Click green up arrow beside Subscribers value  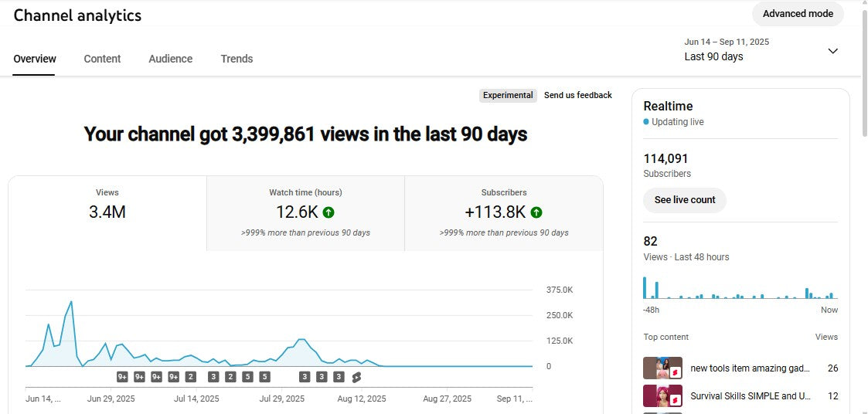coord(536,212)
